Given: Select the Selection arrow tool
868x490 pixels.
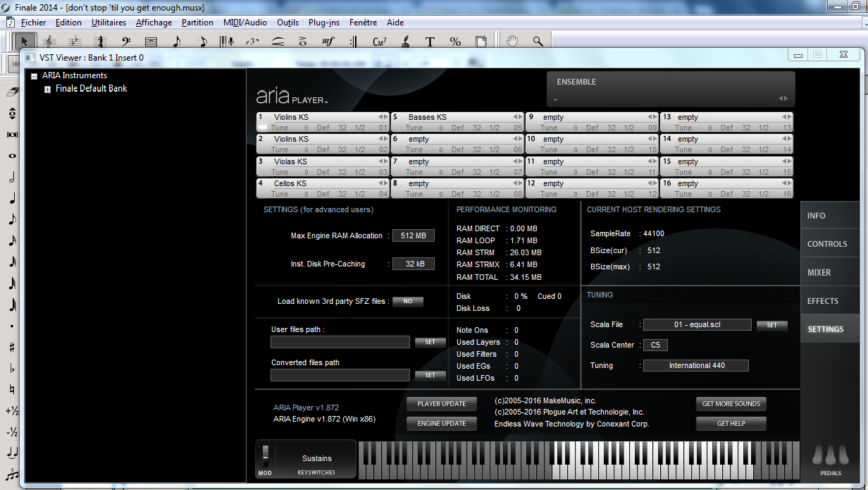Looking at the screenshot, I should [25, 42].
